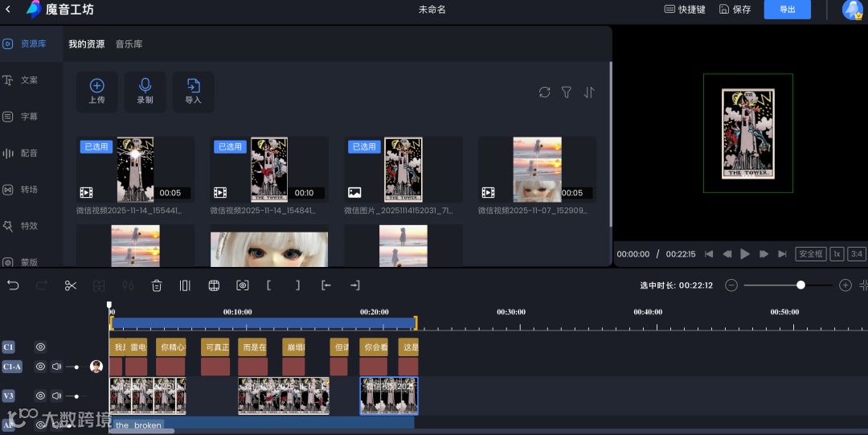Screen dimensions: 868x435
Task: Open the user avatar profile menu
Action: coord(853,10)
